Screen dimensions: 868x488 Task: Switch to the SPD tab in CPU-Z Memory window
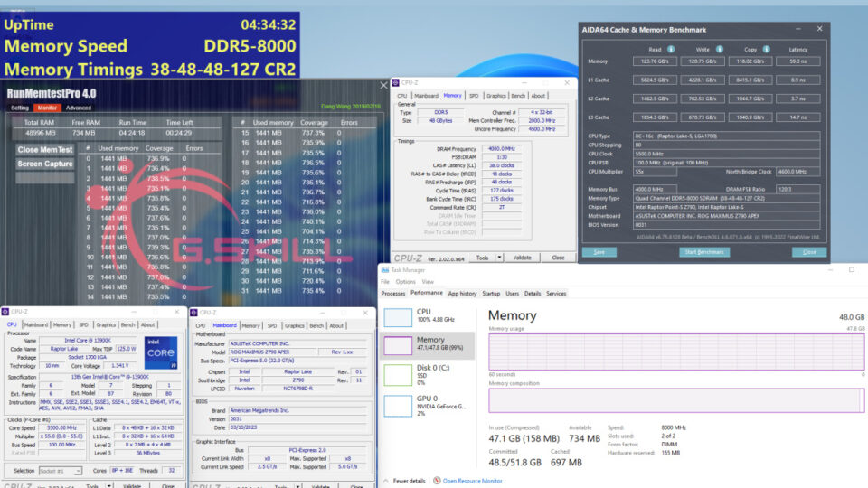coord(473,95)
